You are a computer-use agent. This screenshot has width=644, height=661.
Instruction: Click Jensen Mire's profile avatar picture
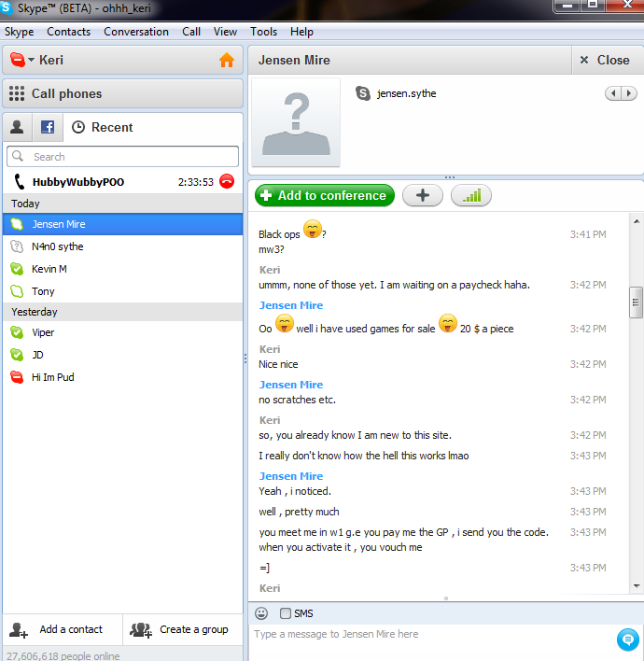tap(296, 122)
